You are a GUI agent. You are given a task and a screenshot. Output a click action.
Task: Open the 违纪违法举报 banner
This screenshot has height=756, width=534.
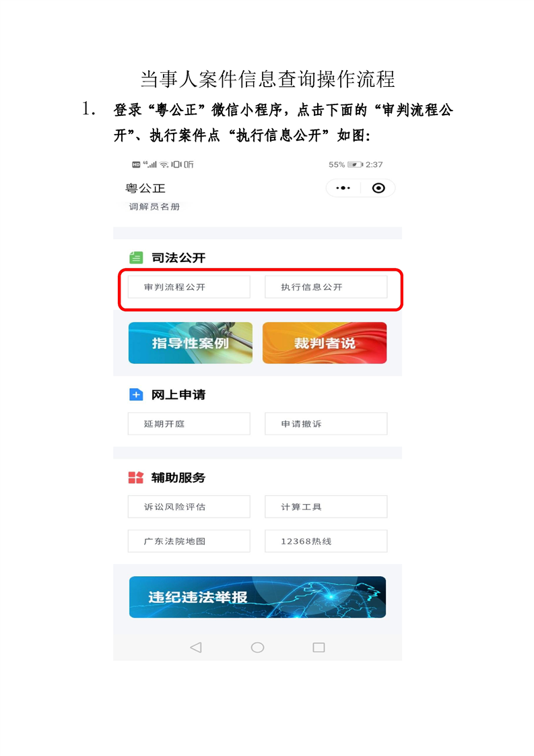(257, 597)
